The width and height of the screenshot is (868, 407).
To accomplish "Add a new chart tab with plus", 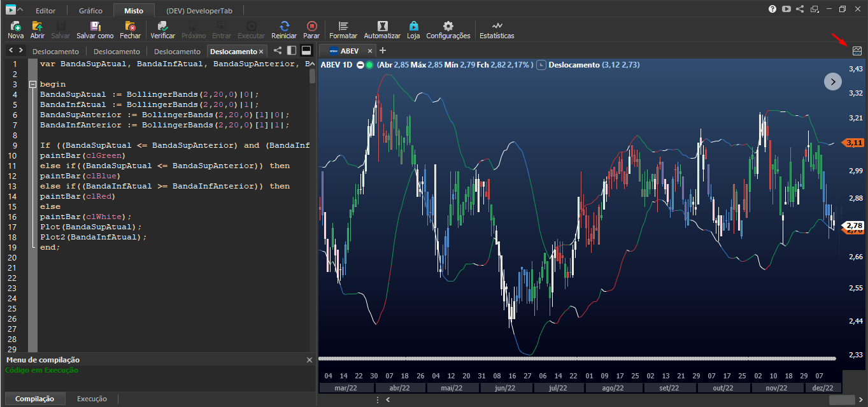I will 383,50.
